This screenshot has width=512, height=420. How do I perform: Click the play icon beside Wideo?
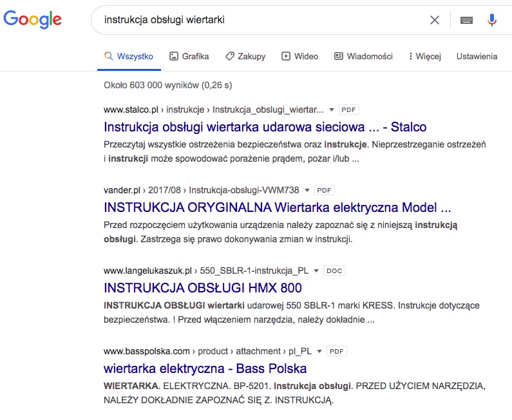click(x=286, y=56)
